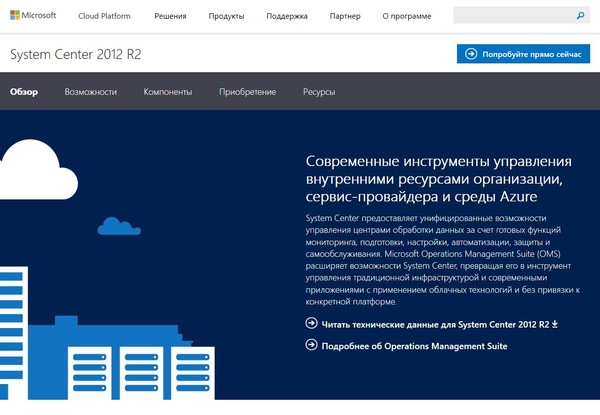
Task: Focus the search input field
Action: (512, 16)
